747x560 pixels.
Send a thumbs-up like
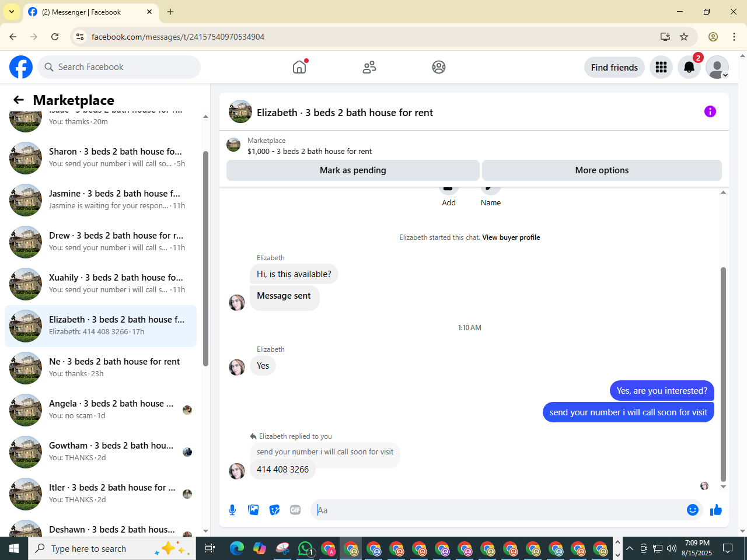(716, 510)
